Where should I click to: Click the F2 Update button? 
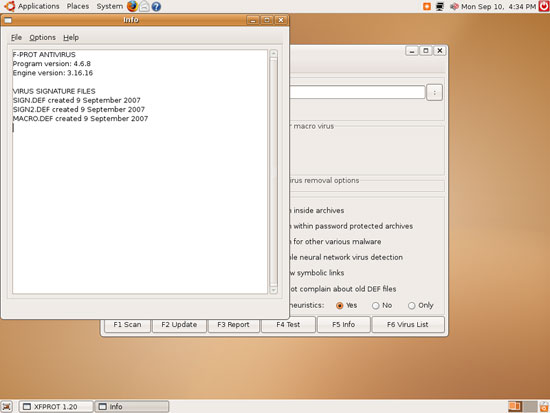point(179,325)
